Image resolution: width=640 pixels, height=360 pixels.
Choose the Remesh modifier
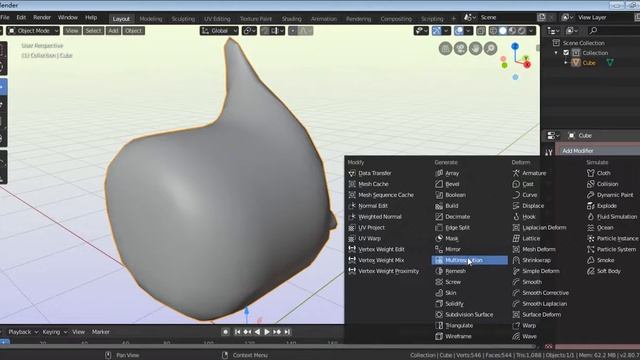pyautogui.click(x=451, y=271)
